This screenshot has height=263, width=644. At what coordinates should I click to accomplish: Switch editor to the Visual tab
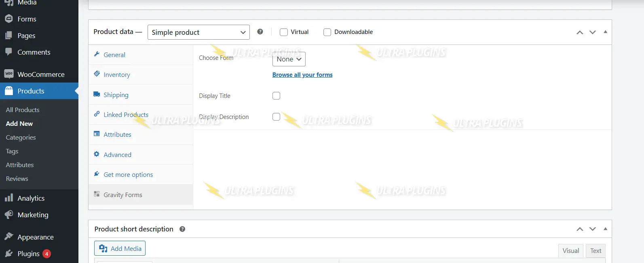[571, 251]
